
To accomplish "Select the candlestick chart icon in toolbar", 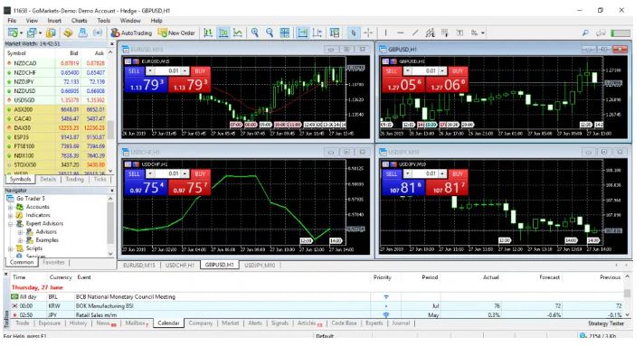I will pyautogui.click(x=223, y=33).
